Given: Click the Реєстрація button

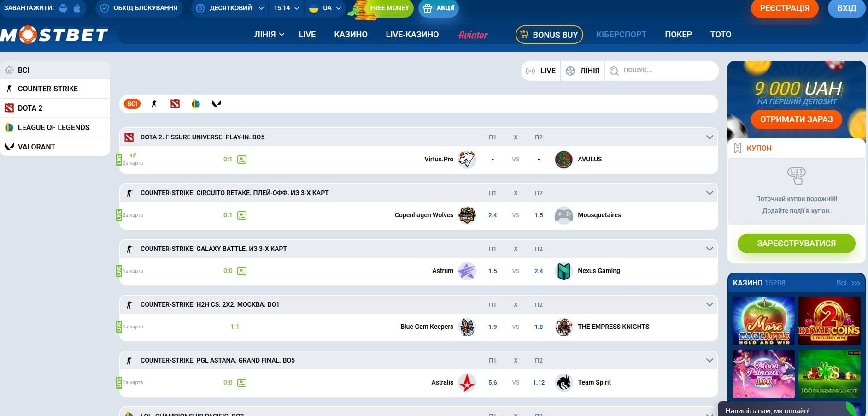Looking at the screenshot, I should click(x=785, y=8).
